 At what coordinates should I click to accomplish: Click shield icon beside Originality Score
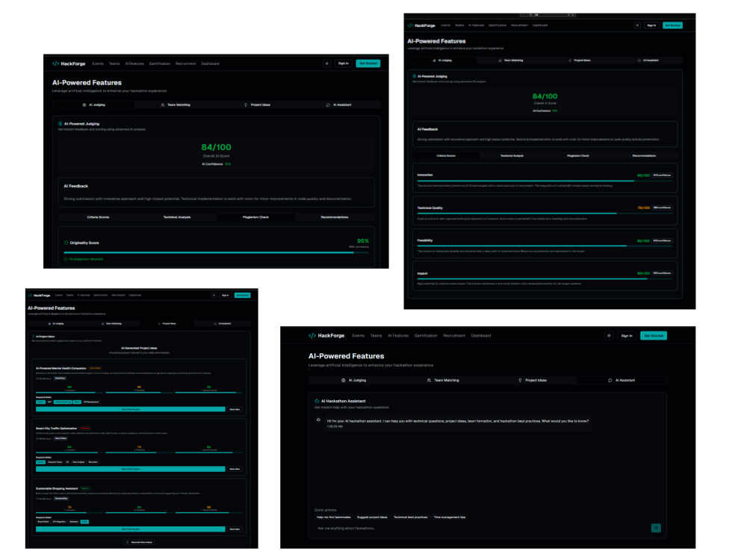pos(66,243)
